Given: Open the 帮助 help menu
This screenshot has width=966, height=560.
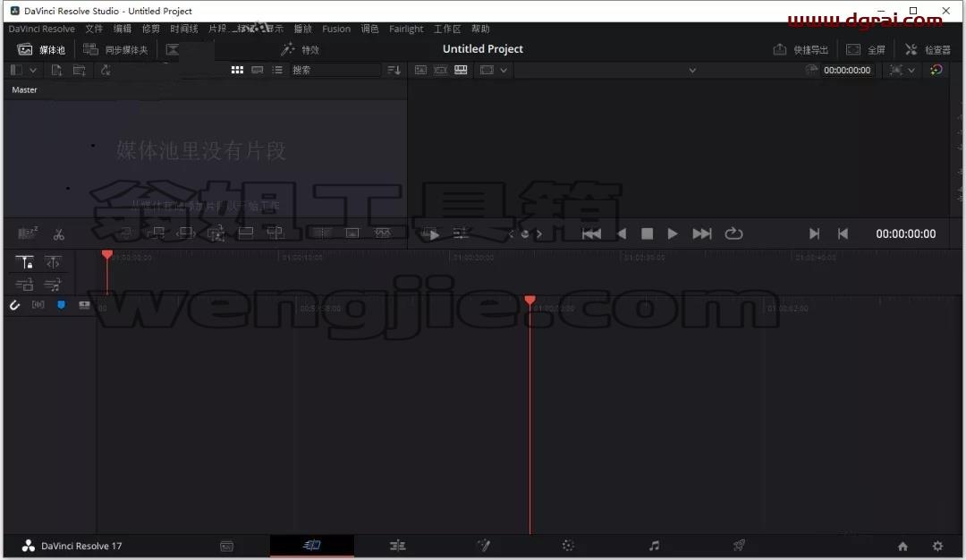Looking at the screenshot, I should click(x=480, y=29).
